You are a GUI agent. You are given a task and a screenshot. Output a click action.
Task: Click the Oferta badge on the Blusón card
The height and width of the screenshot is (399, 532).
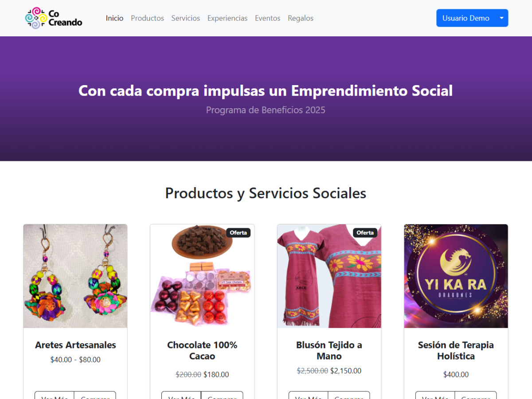(x=365, y=233)
